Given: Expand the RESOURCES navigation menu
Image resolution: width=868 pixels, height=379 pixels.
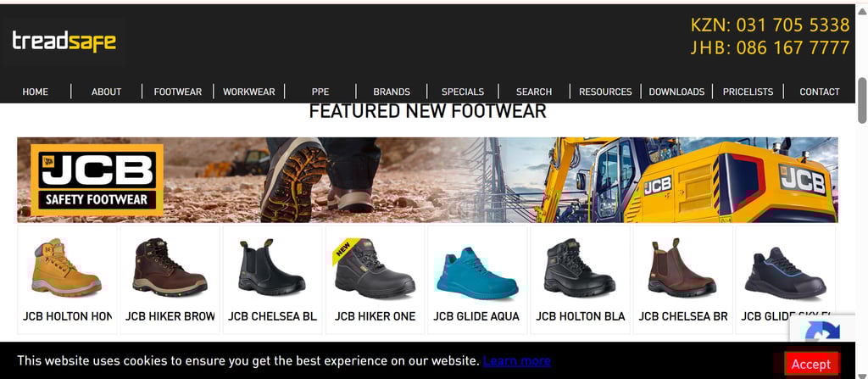Looking at the screenshot, I should point(605,92).
